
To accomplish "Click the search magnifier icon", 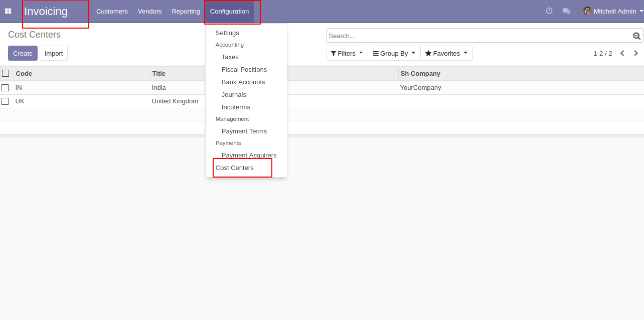I will tap(636, 36).
